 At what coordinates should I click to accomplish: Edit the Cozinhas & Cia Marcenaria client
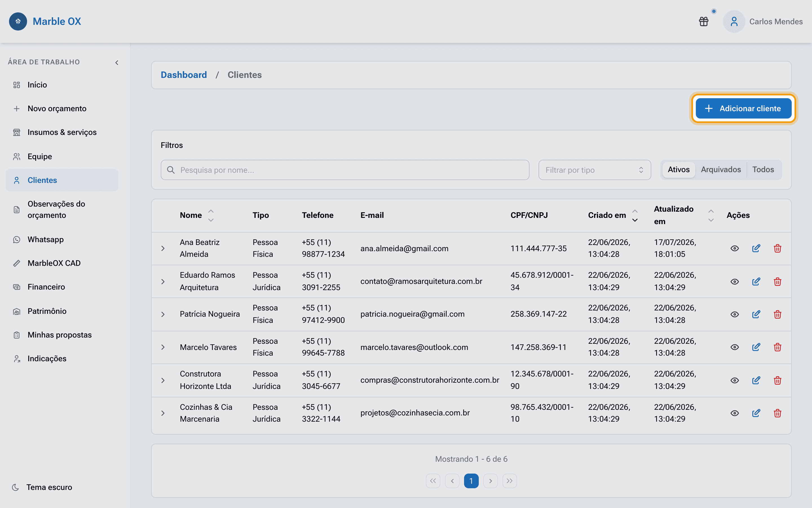coord(756,413)
